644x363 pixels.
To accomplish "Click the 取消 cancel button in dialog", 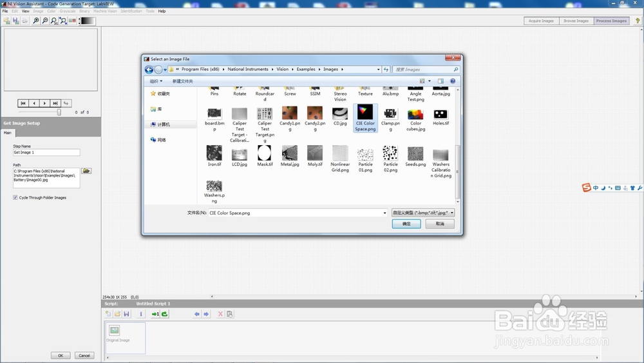I will coord(440,224).
